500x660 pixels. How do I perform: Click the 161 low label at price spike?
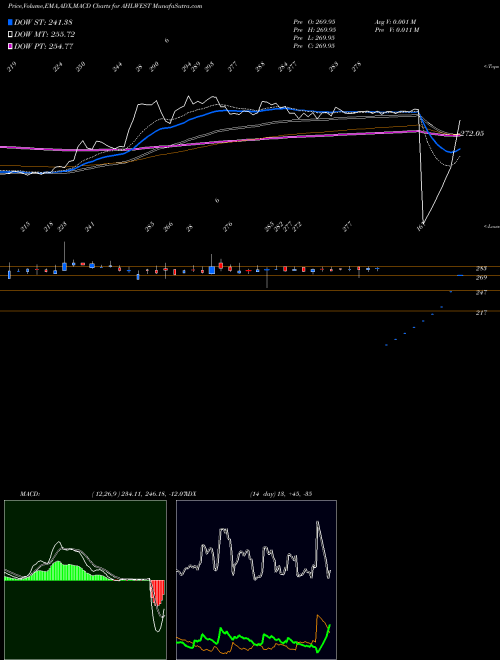tap(420, 226)
